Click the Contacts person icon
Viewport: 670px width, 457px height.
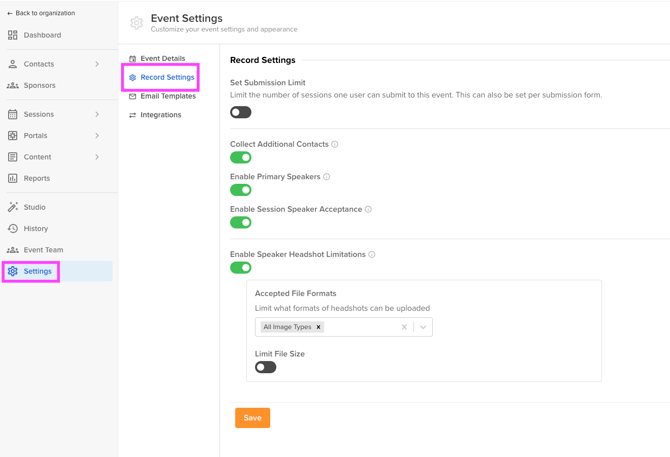(x=12, y=64)
